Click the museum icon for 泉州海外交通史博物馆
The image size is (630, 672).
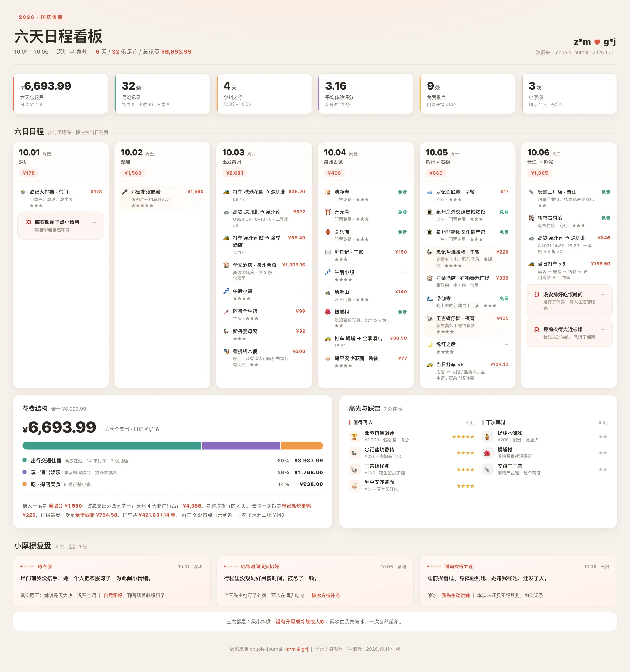430,212
